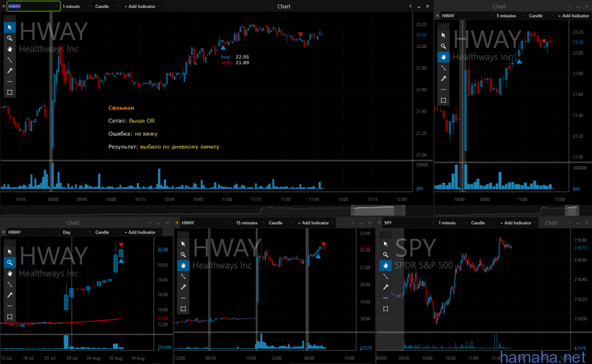Screen dimensions: 592x364
Task: Click the Chart tab above the Day chart
Action: 73,223
